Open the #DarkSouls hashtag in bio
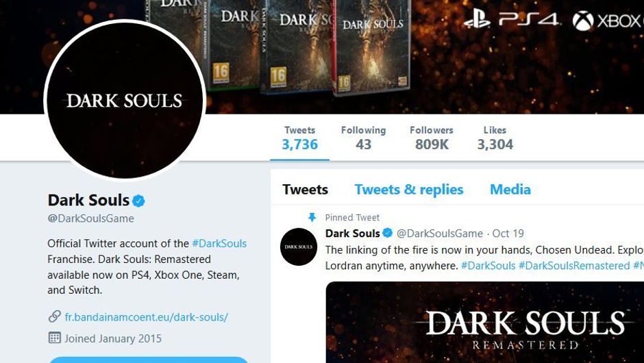Image resolution: width=644 pixels, height=363 pixels. coord(219,243)
